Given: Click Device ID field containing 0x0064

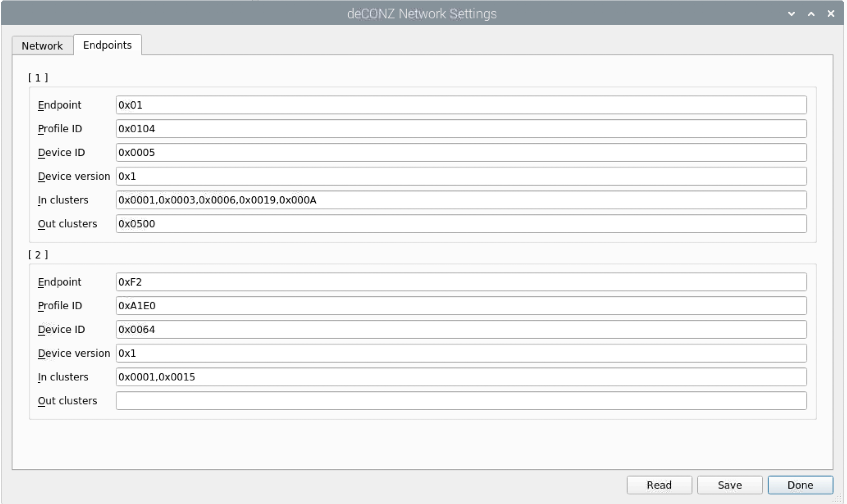Looking at the screenshot, I should click(x=461, y=329).
